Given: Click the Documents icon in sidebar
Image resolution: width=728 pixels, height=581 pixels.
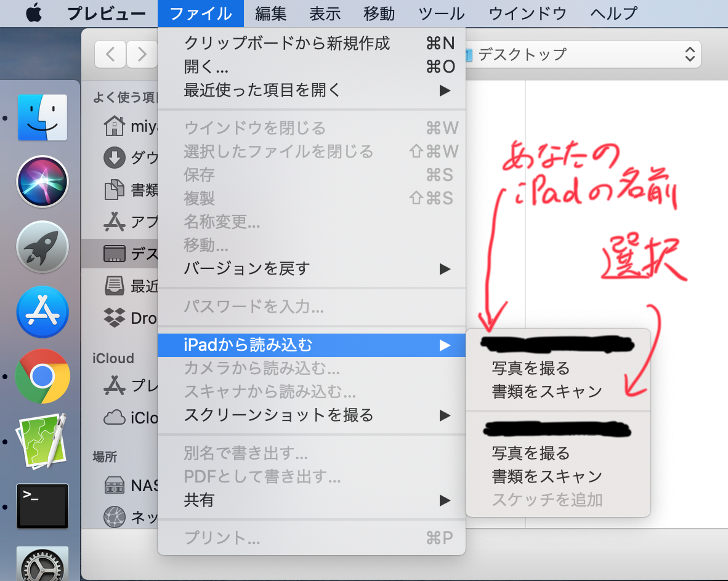Looking at the screenshot, I should tap(114, 190).
